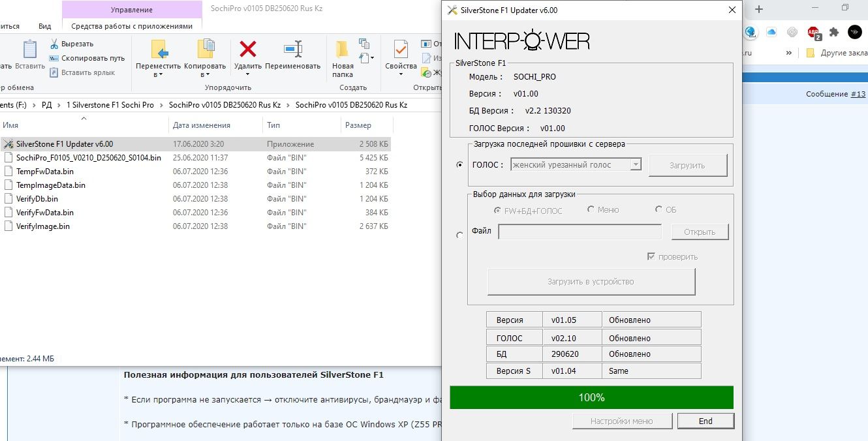The width and height of the screenshot is (868, 441).
Task: Expand the bookmarks overflow chevron in the browser
Action: click(x=789, y=53)
